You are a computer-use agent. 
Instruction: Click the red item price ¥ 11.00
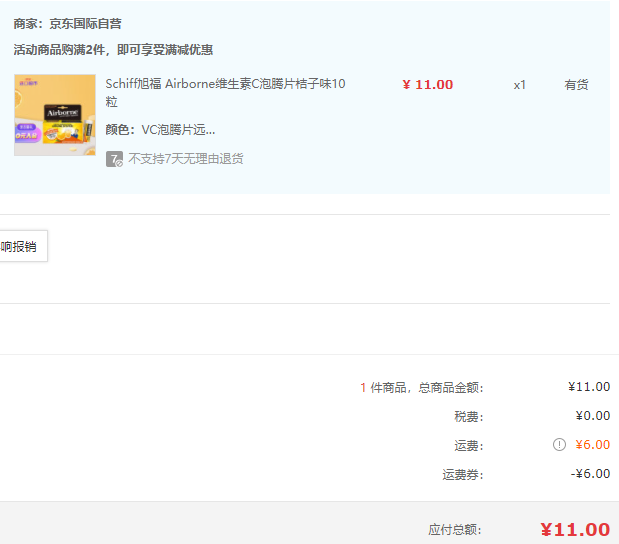(428, 84)
